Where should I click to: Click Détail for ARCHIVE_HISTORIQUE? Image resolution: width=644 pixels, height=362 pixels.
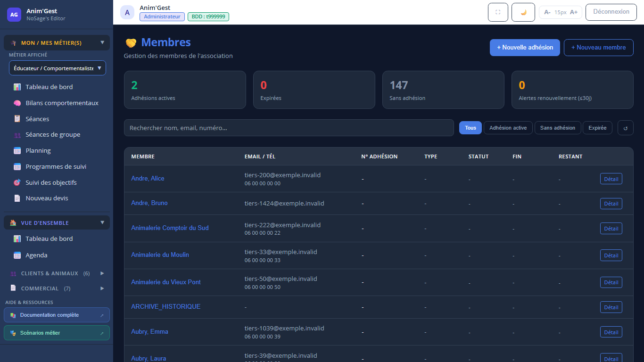click(x=611, y=307)
